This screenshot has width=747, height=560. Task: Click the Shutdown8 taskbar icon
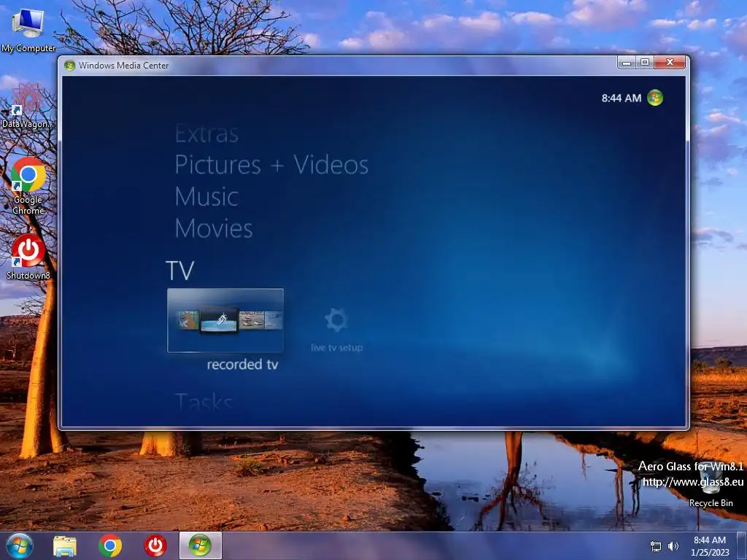tap(155, 545)
